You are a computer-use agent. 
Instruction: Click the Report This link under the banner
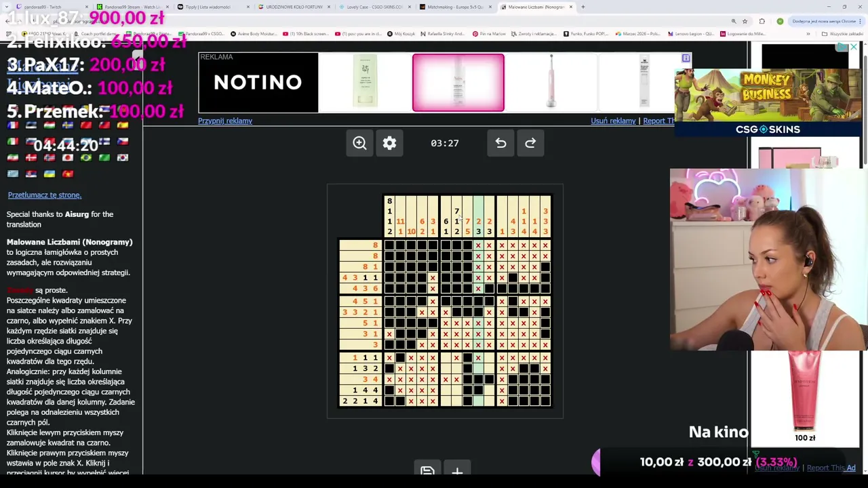(x=658, y=121)
